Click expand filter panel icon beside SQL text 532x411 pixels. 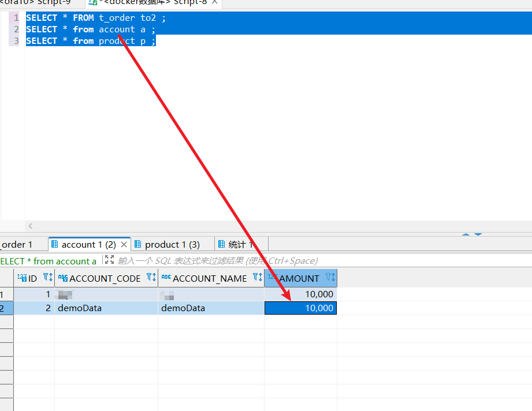109,260
